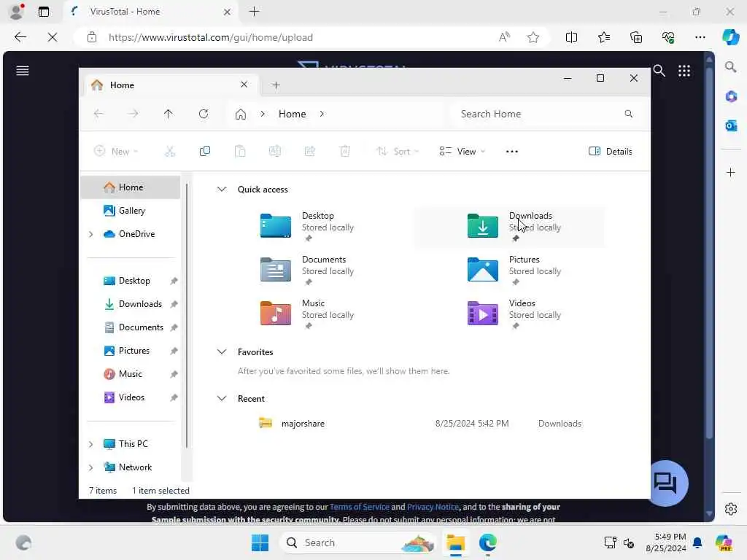Open File Explorer from the taskbar
Image resolution: width=747 pixels, height=560 pixels.
[x=455, y=542]
